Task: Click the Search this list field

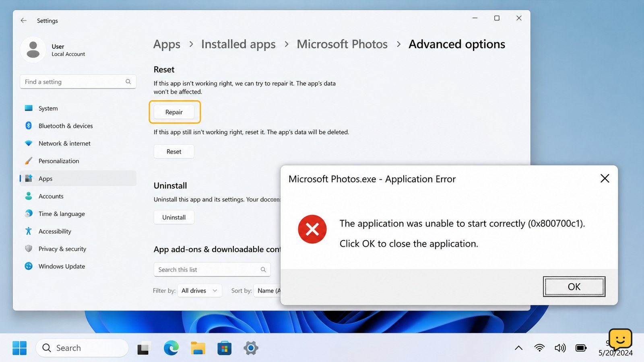Action: click(x=212, y=269)
